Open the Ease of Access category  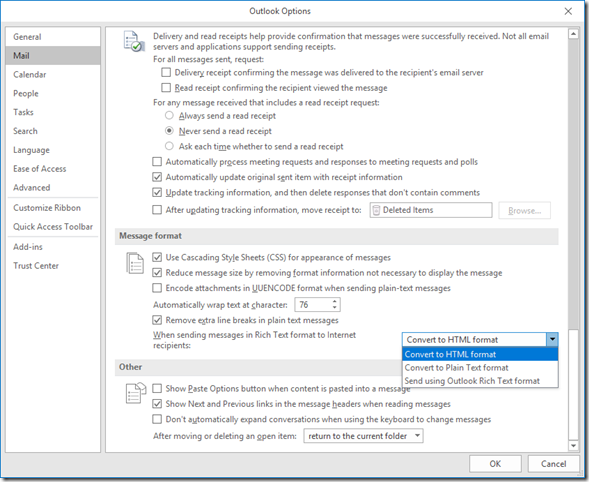53,168
